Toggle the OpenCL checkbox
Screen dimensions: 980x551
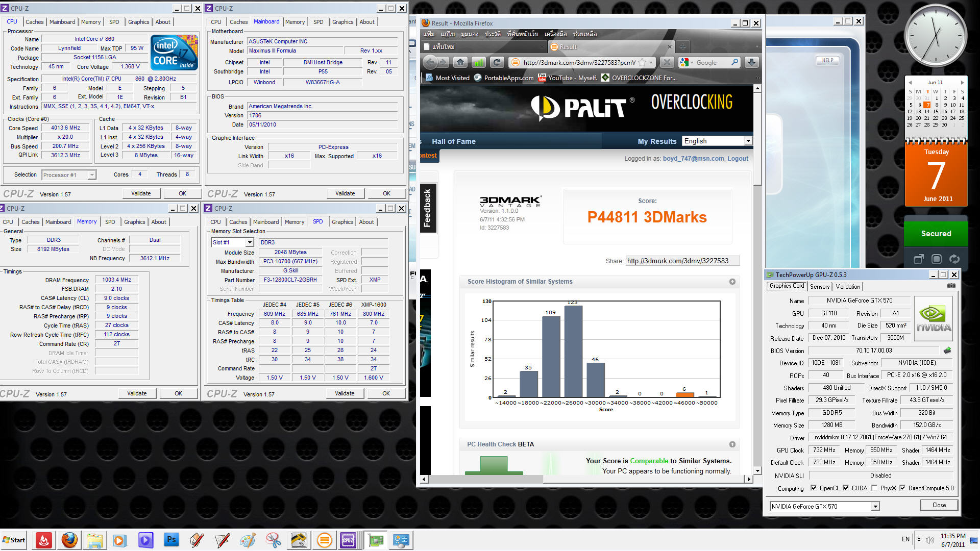pos(814,488)
